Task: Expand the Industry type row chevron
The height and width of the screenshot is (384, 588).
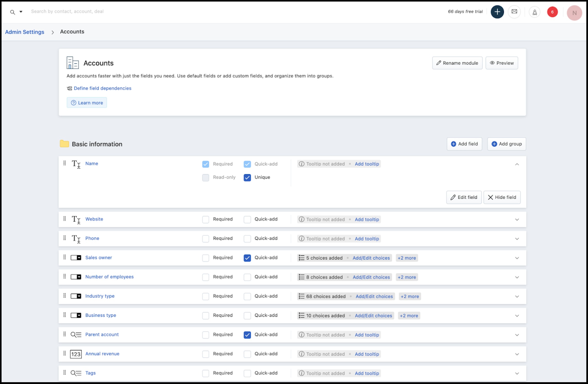Action: click(x=517, y=297)
